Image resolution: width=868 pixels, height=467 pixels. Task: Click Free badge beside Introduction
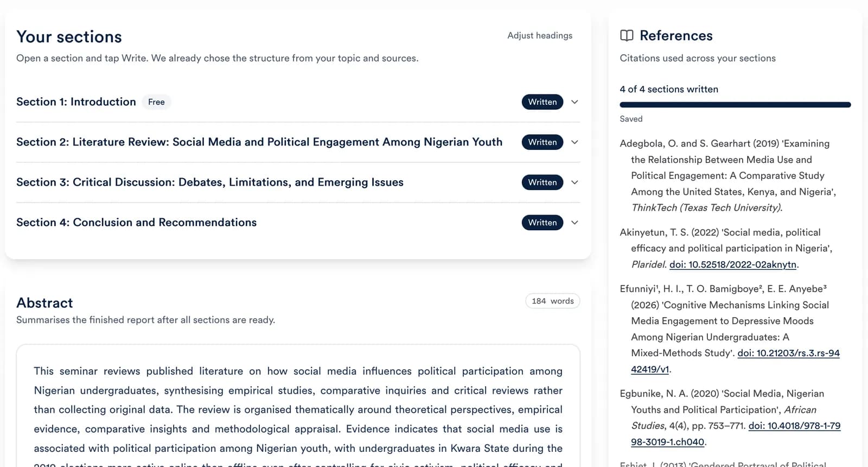(x=156, y=102)
